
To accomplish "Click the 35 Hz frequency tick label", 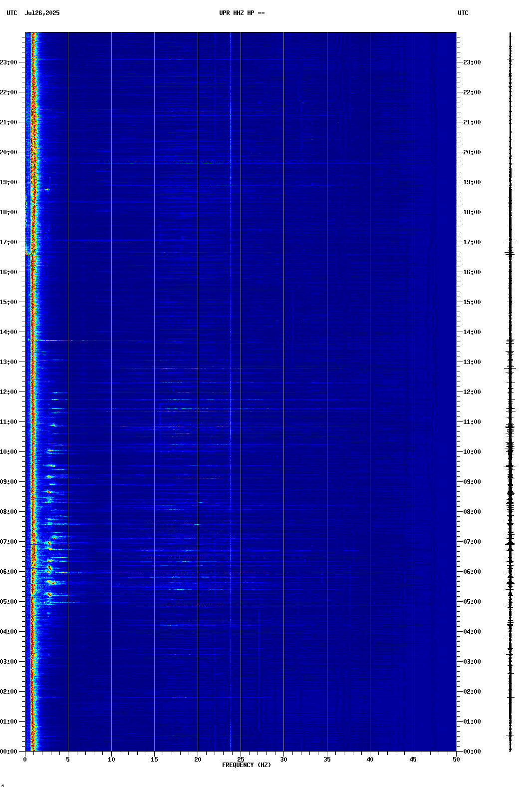I will pos(327,760).
